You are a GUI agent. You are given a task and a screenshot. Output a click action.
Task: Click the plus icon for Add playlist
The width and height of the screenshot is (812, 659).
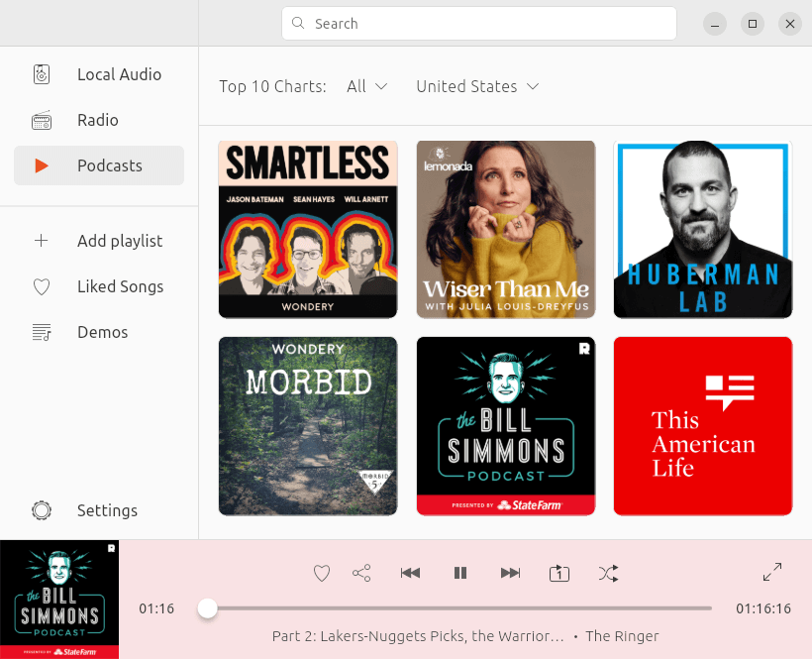pyautogui.click(x=41, y=241)
